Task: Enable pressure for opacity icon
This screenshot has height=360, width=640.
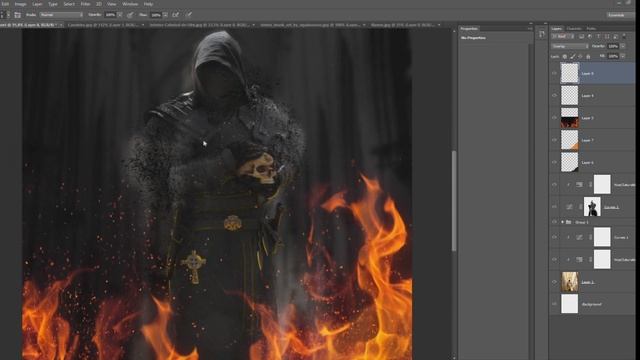Action: coord(130,15)
